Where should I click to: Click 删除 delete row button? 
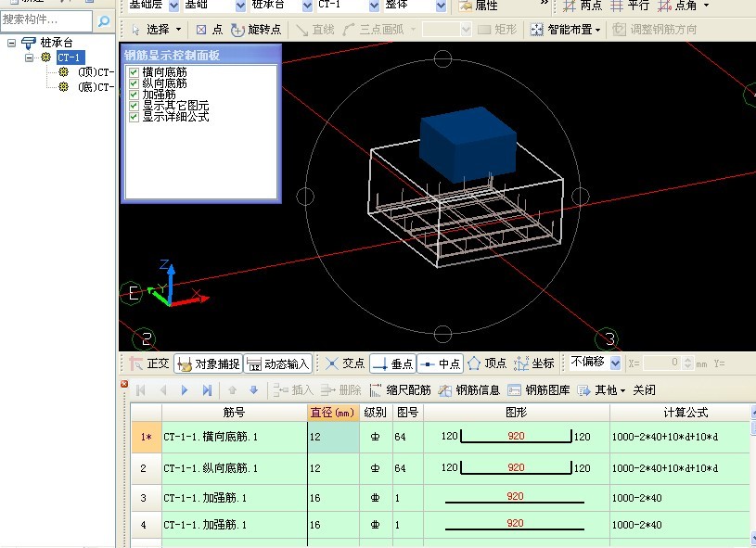[340, 390]
